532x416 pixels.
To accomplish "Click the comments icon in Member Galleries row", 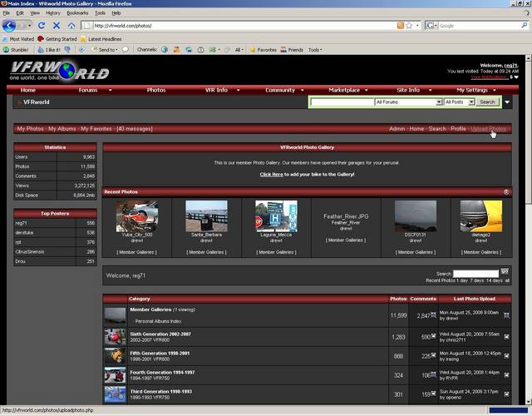I will click(x=433, y=316).
